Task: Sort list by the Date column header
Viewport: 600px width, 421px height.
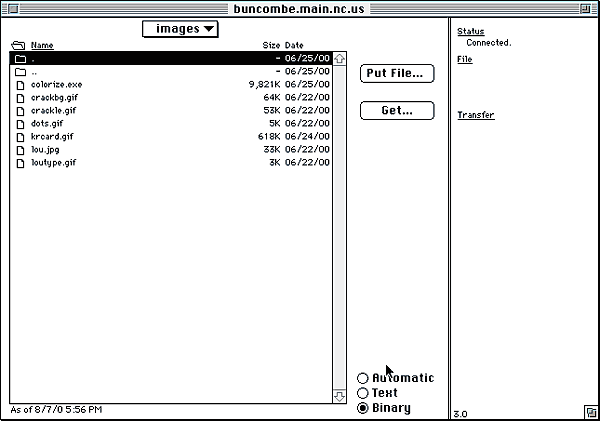Action: pos(294,46)
